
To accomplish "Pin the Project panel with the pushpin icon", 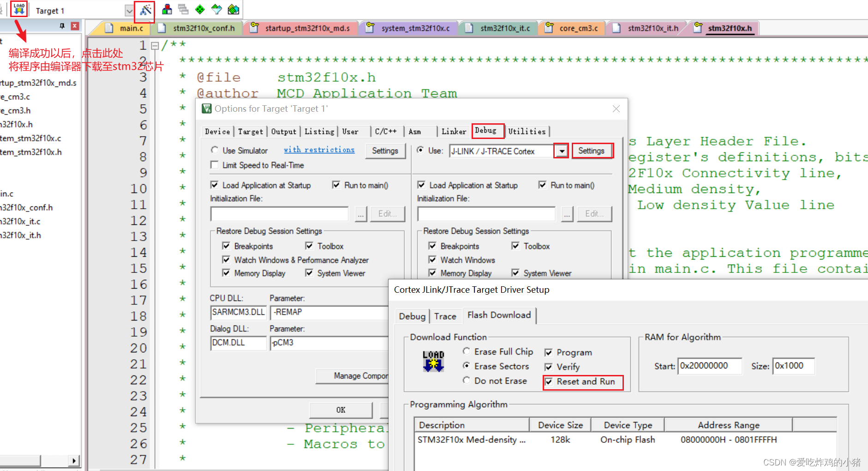I will click(x=62, y=26).
